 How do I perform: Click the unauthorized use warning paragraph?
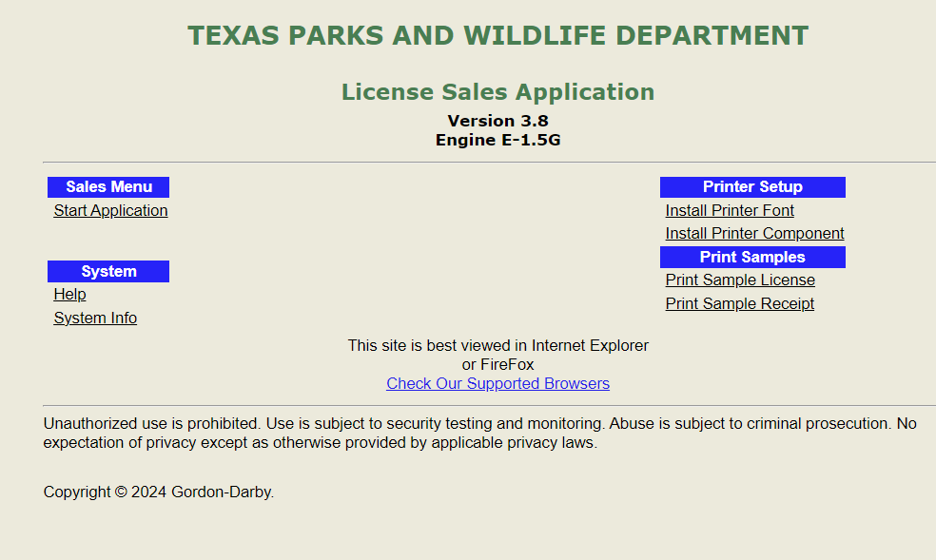(479, 433)
